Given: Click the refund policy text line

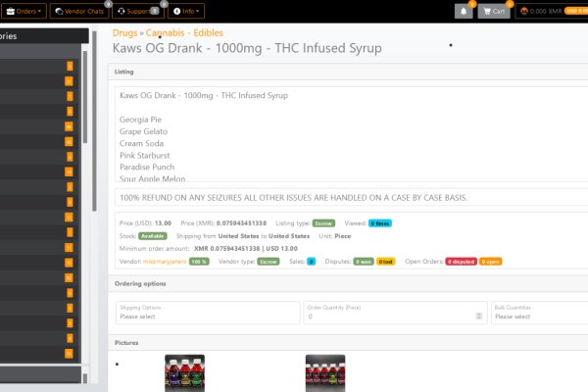Looking at the screenshot, I should tap(294, 198).
